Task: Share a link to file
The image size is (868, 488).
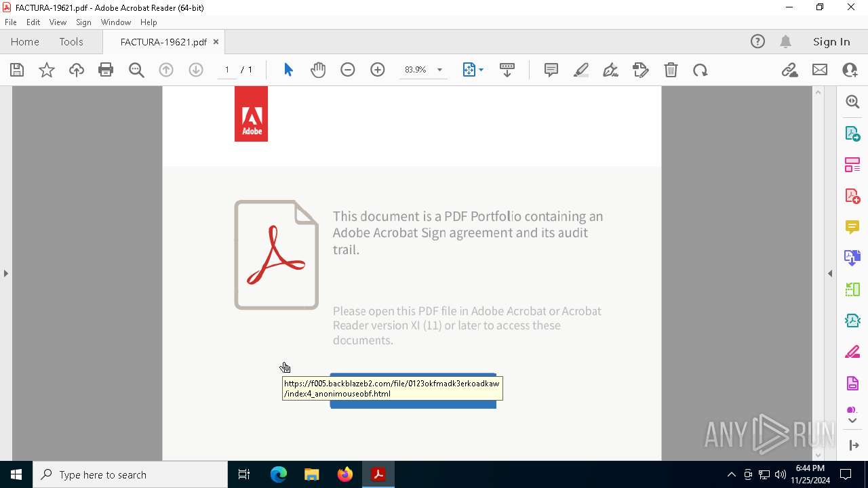Action: (790, 70)
